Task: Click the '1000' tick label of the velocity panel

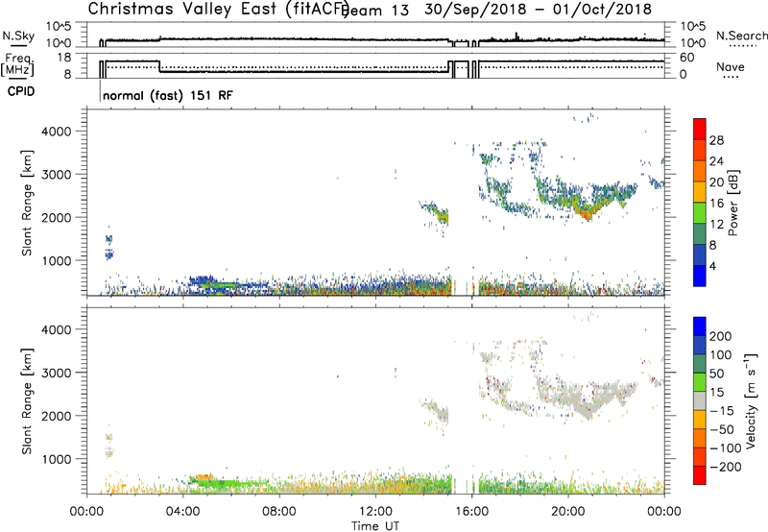Action: [57, 459]
